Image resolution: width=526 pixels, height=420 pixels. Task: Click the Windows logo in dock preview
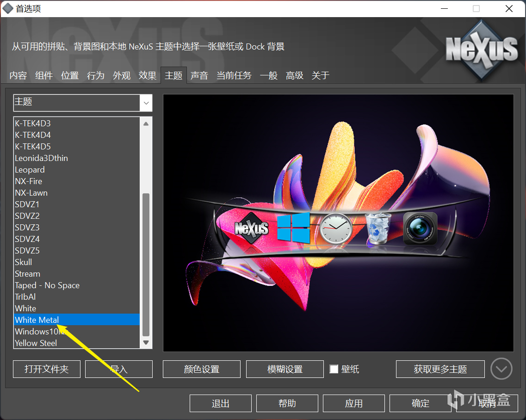tap(293, 228)
